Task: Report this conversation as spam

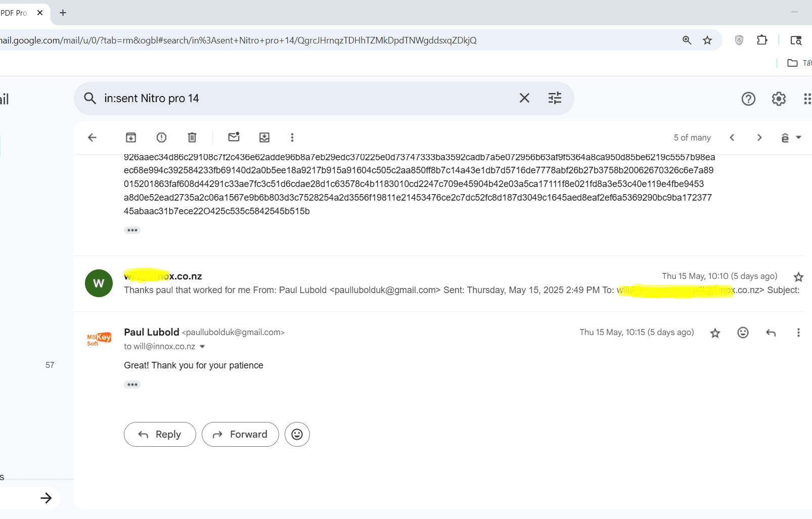Action: pyautogui.click(x=161, y=137)
